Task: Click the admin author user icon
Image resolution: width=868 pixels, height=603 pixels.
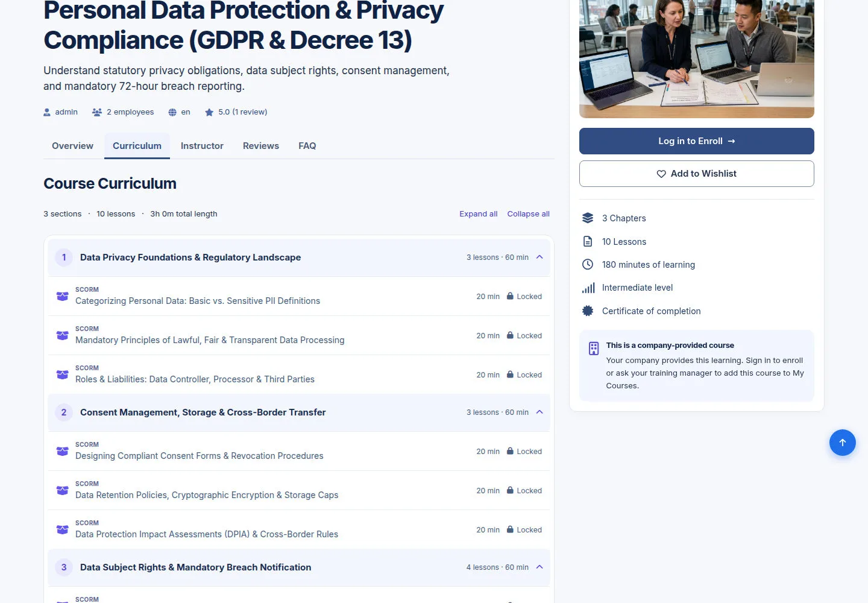Action: point(47,112)
